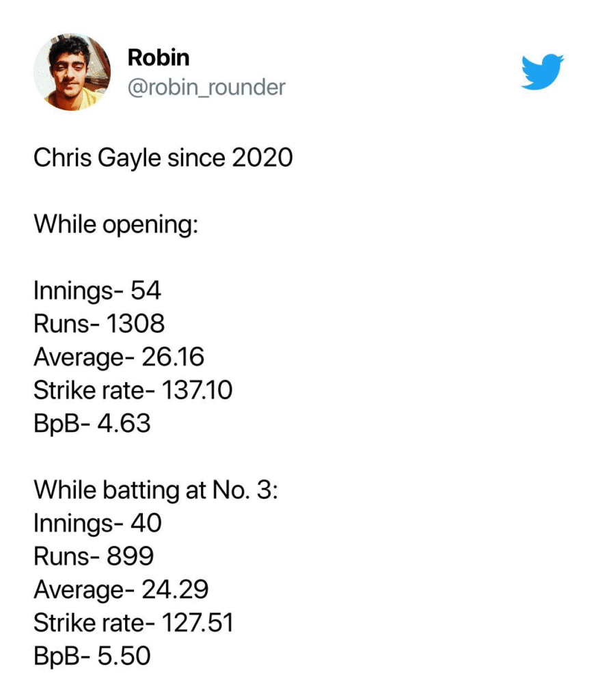Click the 'Innings- 40' line
Viewport: 598px width, 700px height.
tap(98, 524)
